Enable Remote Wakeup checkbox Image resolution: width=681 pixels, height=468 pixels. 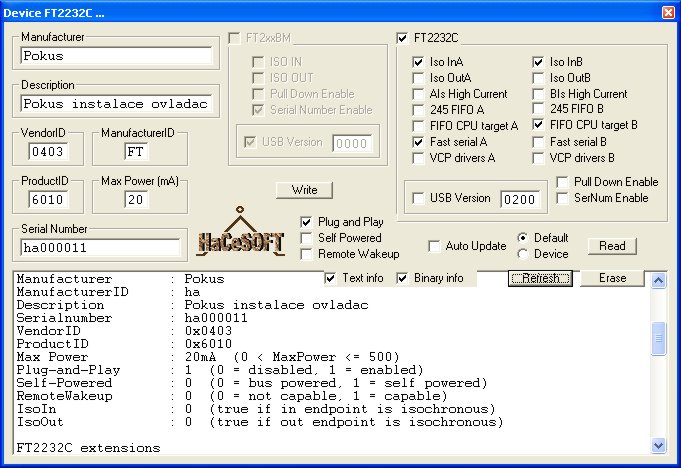(307, 254)
